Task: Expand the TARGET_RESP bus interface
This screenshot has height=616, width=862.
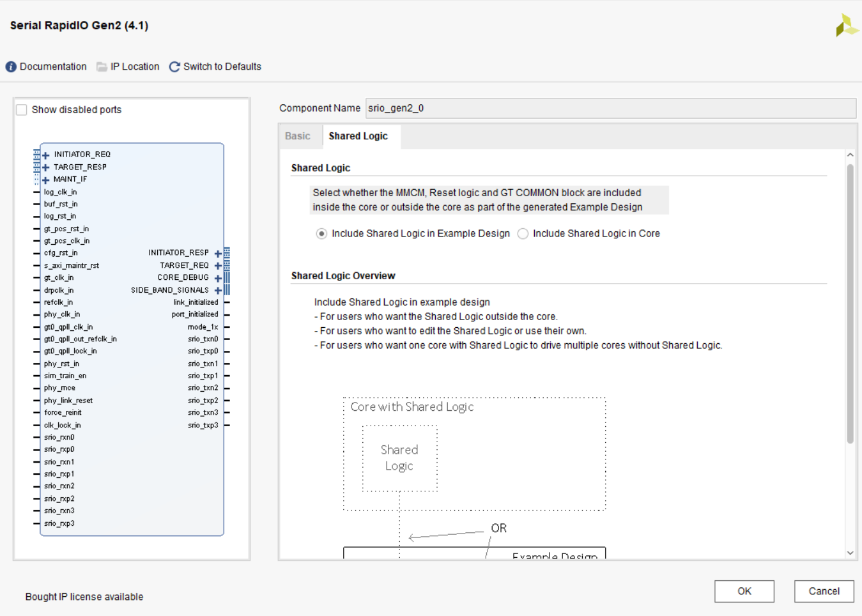Action: 45,167
